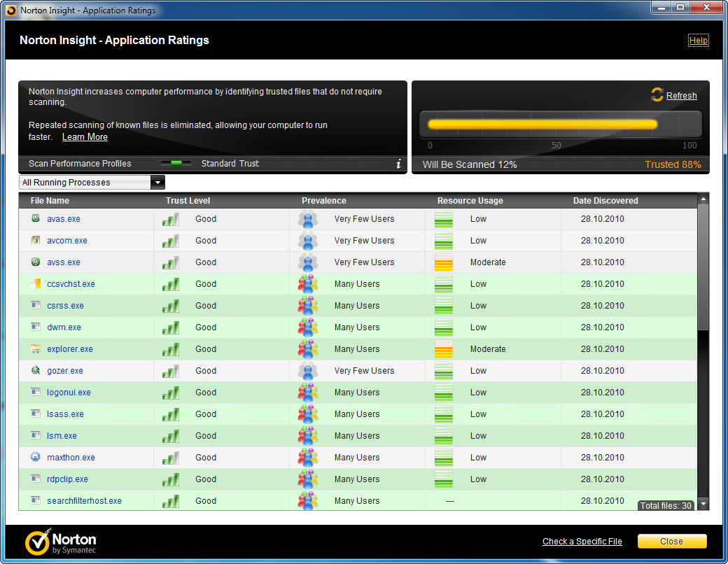
Task: Sort by Prevalence column header
Action: coord(324,201)
